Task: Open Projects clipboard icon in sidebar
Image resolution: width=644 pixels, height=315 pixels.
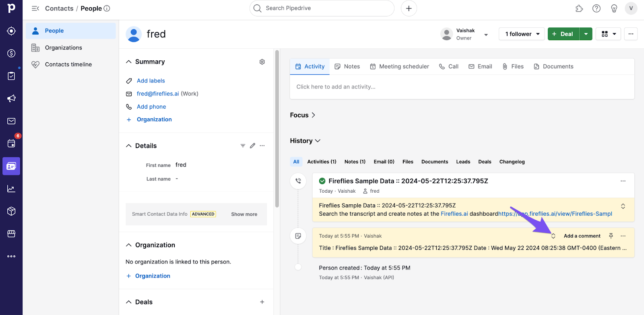Action: click(x=11, y=76)
